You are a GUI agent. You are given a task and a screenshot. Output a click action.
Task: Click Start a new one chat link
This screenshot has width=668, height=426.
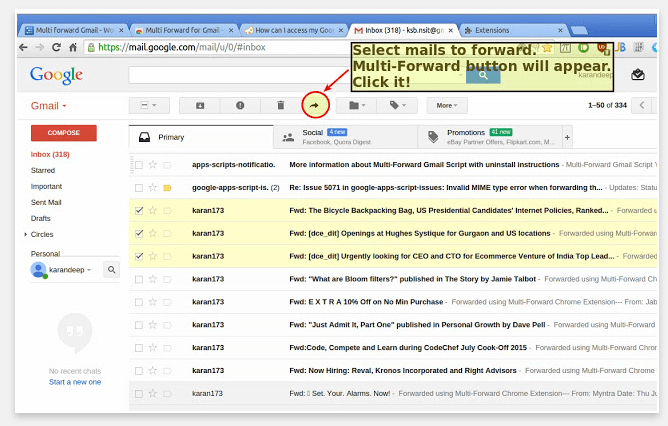[x=75, y=382]
